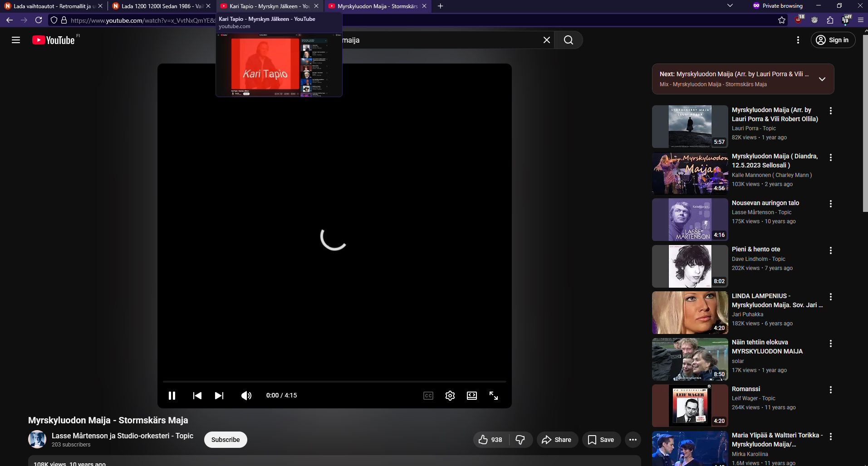
Task: Like the video with 938 likes
Action: tap(491, 440)
